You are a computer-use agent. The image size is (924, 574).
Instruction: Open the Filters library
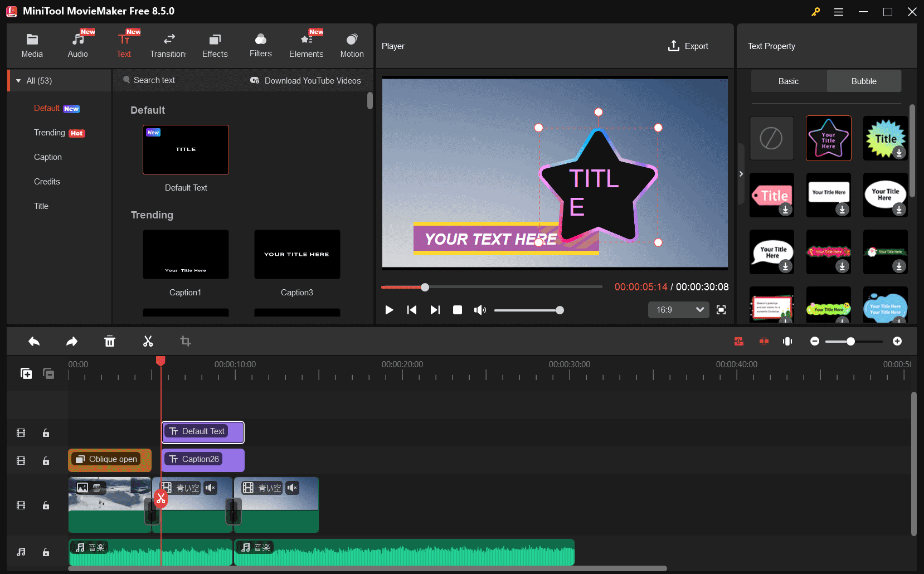click(260, 45)
